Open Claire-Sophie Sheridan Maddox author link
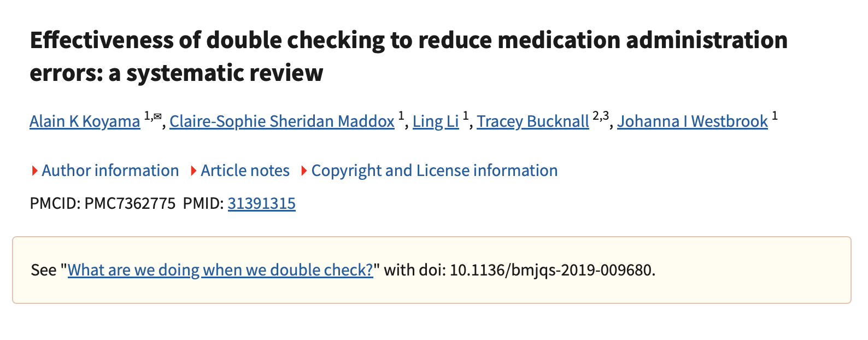 (x=281, y=121)
